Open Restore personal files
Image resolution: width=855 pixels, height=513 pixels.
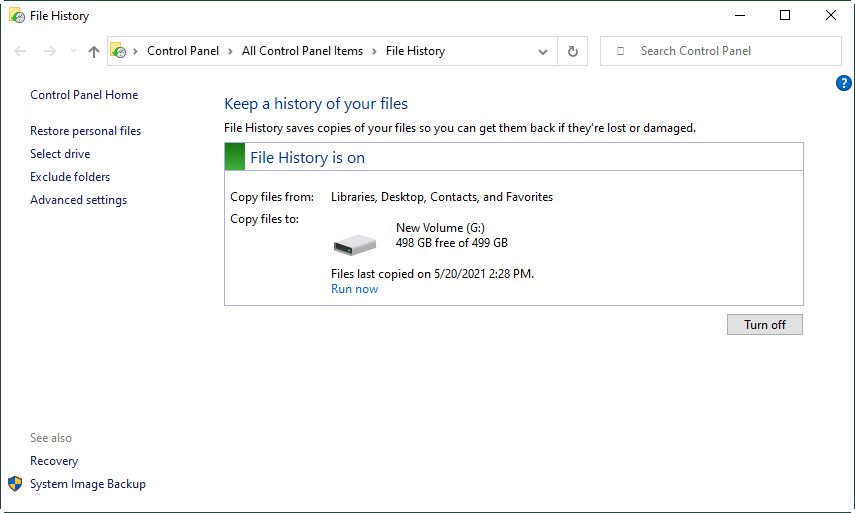point(85,131)
